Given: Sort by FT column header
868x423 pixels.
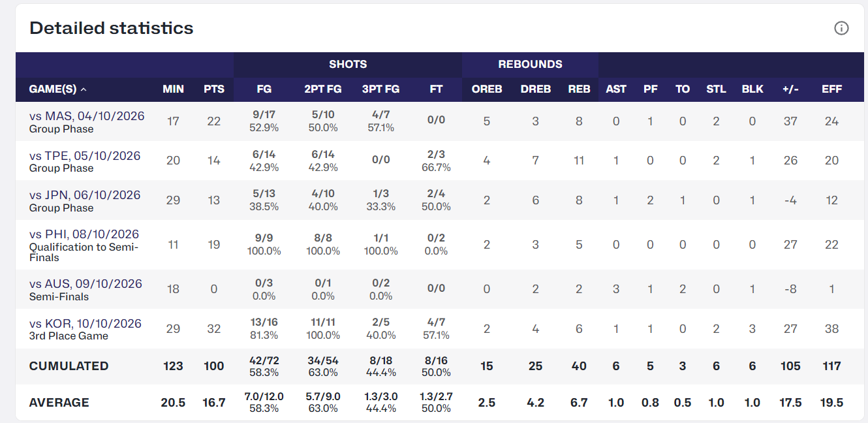Looking at the screenshot, I should tap(436, 89).
